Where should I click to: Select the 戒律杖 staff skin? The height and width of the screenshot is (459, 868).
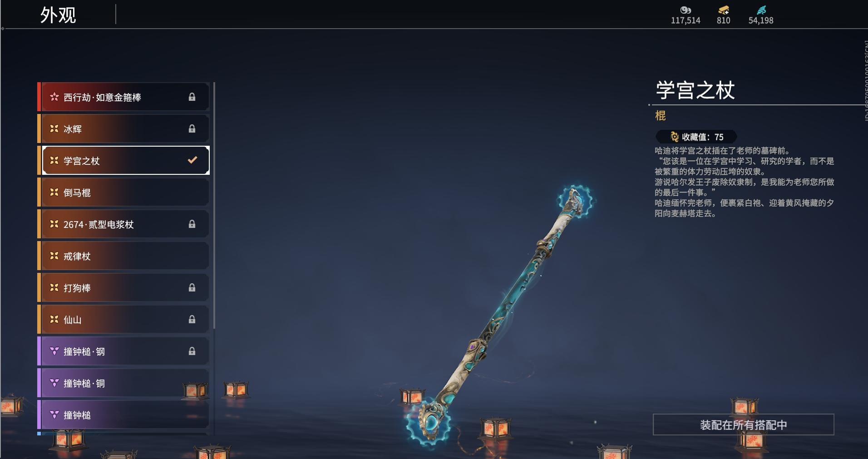(123, 256)
